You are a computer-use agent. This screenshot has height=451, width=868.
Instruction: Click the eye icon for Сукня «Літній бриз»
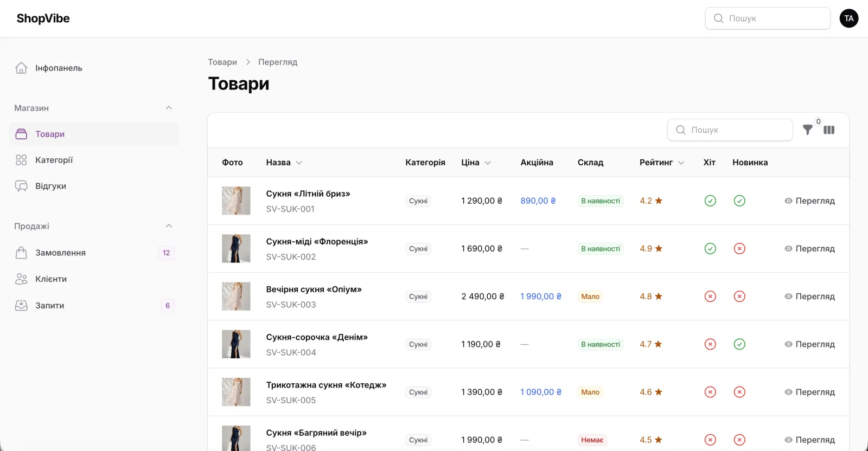tap(788, 201)
